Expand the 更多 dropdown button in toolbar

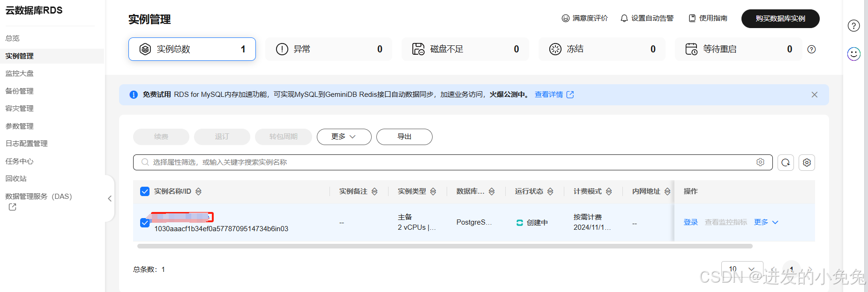[344, 137]
